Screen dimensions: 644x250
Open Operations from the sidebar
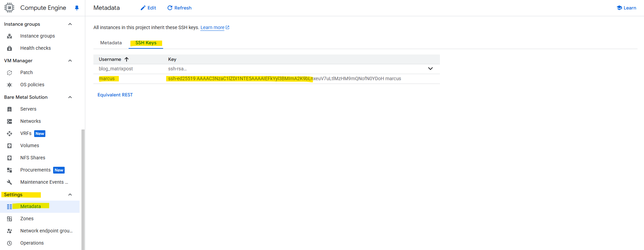(32, 243)
